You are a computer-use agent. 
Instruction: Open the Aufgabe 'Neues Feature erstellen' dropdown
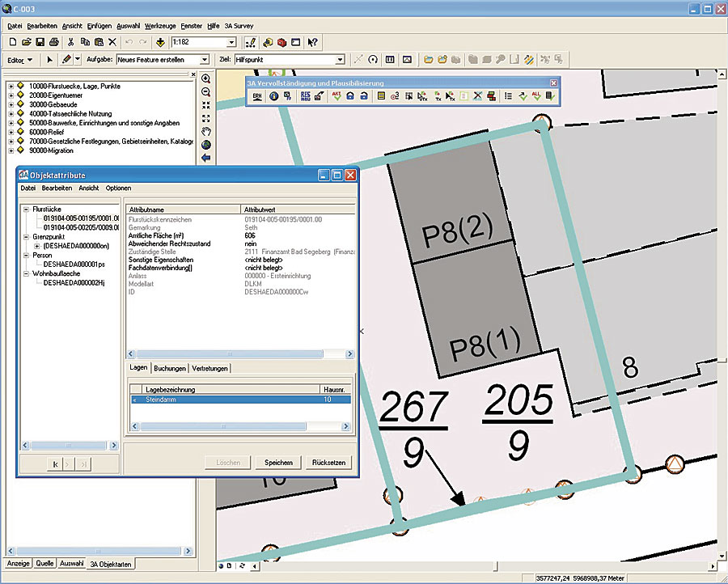tap(205, 60)
